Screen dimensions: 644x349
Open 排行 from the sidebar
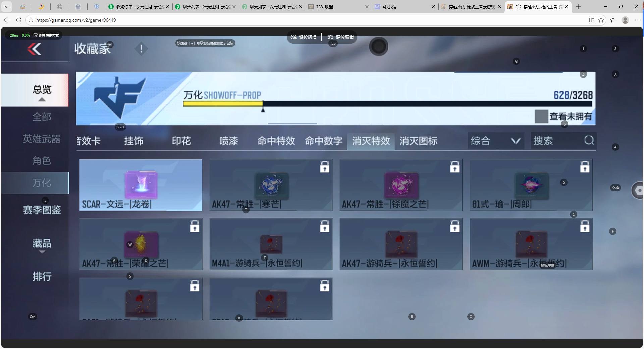(x=42, y=277)
